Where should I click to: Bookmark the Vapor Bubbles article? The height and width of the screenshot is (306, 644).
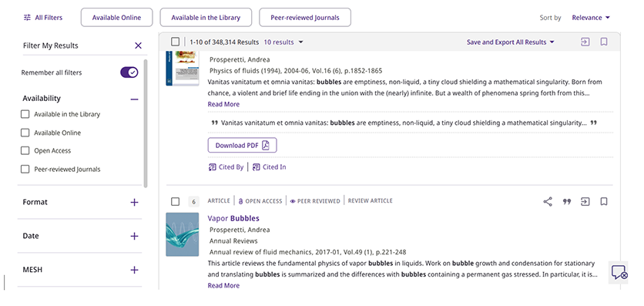[604, 202]
